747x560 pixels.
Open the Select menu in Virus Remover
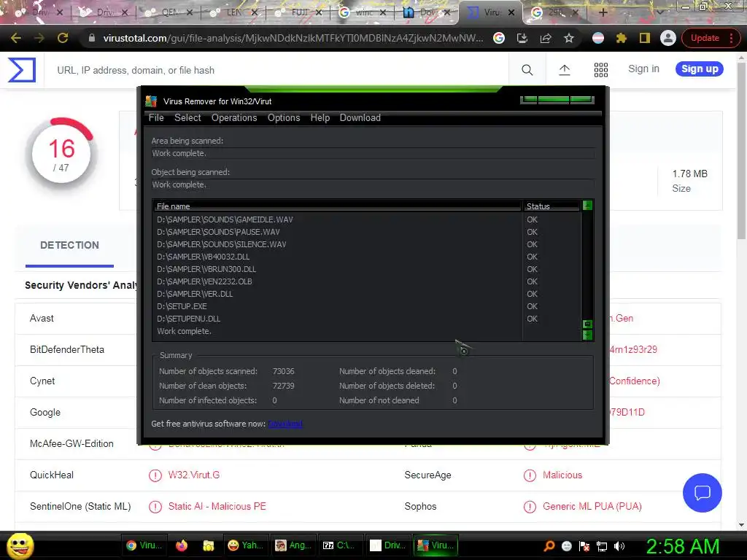[x=187, y=117]
